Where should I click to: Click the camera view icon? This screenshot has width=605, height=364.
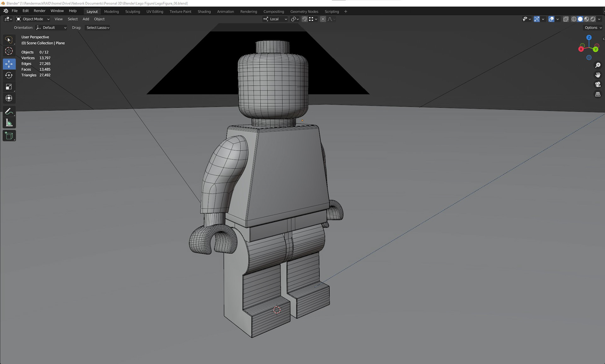(x=597, y=84)
